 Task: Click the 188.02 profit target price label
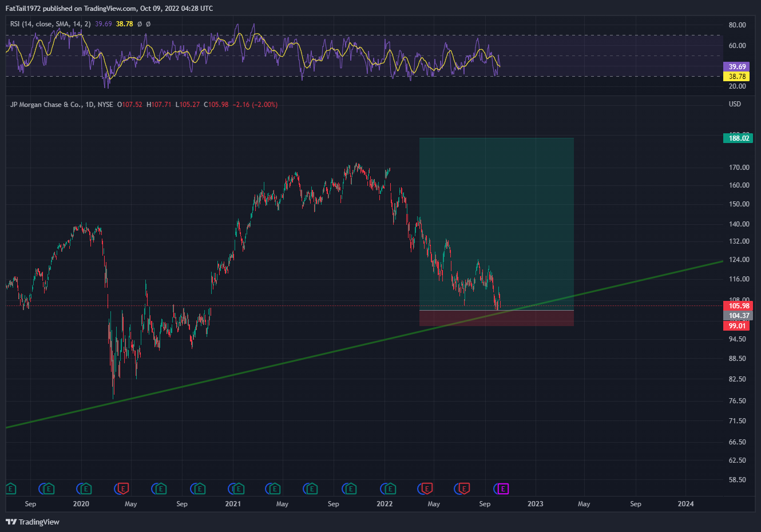click(739, 138)
